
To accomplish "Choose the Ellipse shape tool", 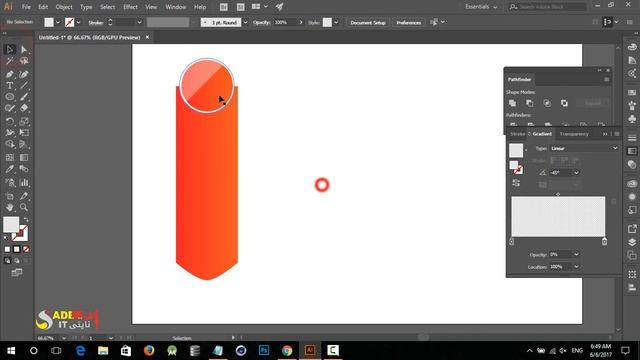I will coord(10,97).
